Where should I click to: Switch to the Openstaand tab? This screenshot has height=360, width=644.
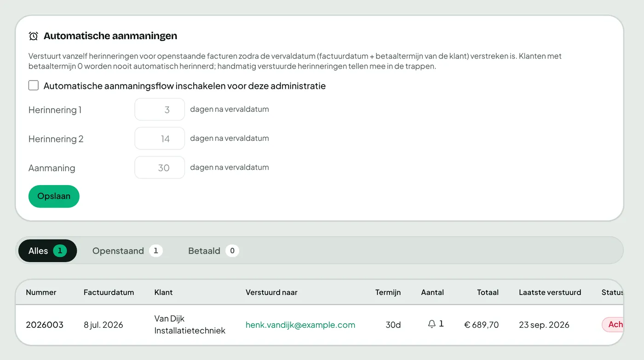[x=127, y=251]
